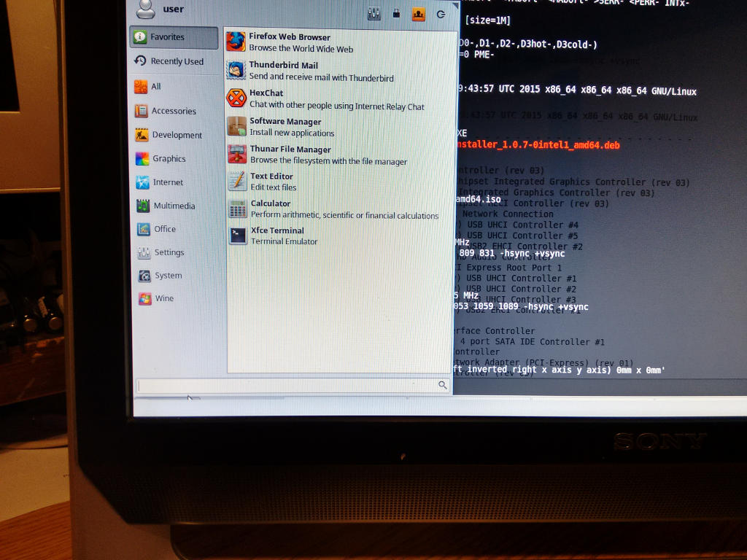Click the lock screen padlock icon

tap(396, 14)
